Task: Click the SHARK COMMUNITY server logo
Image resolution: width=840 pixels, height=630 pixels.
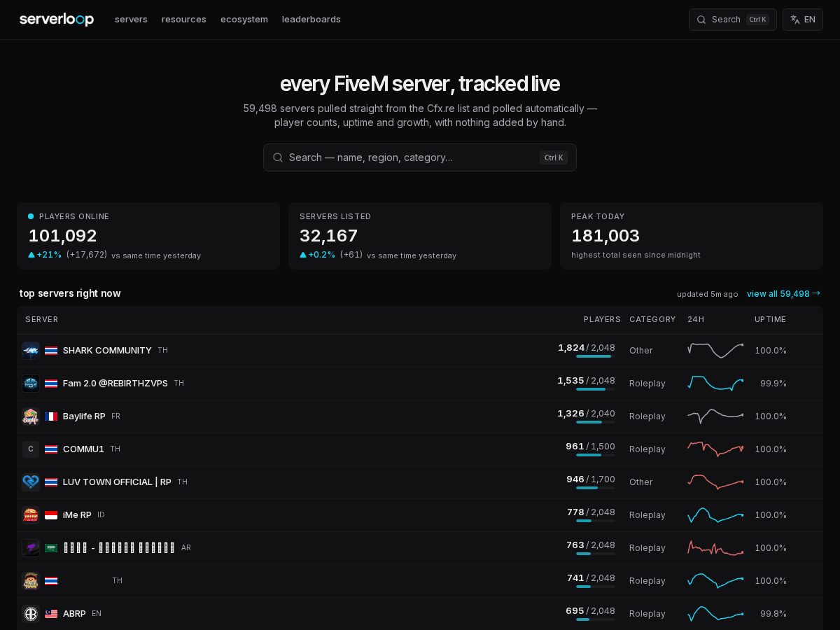Action: point(31,351)
